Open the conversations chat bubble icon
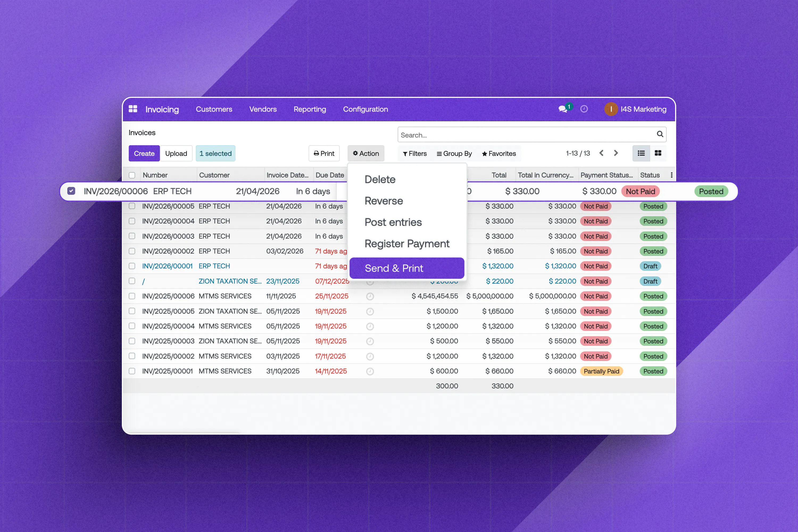The width and height of the screenshot is (798, 532). (563, 109)
